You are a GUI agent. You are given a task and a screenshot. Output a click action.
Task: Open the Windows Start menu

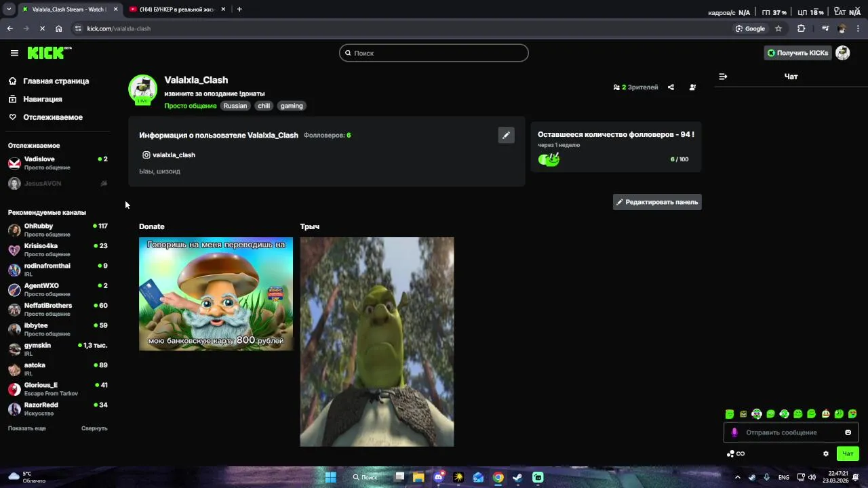click(x=331, y=477)
